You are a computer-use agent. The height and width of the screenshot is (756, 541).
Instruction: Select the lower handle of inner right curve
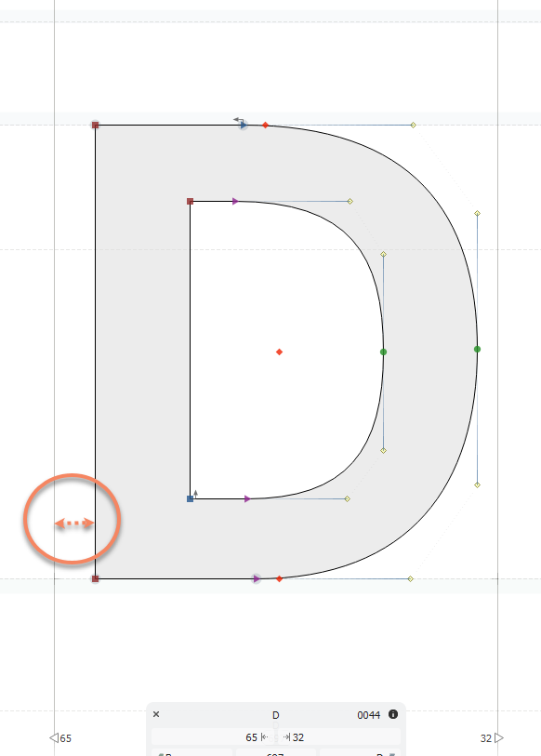click(x=383, y=450)
